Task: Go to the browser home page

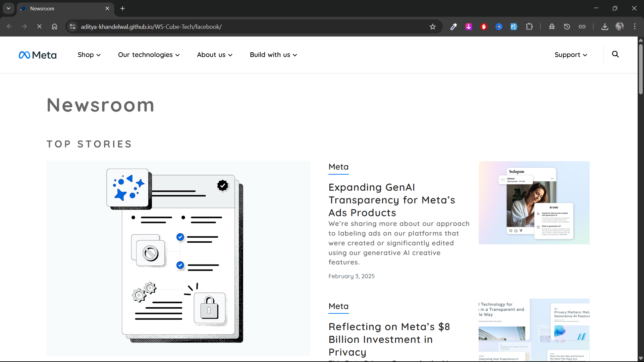Action: (54, 26)
